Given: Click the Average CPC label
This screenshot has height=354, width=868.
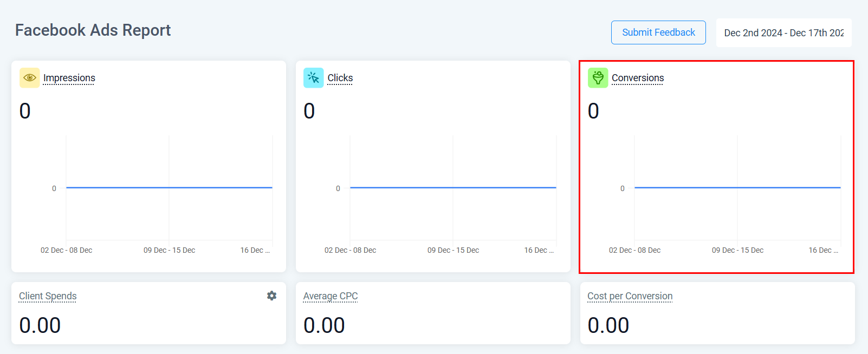Looking at the screenshot, I should coord(330,296).
